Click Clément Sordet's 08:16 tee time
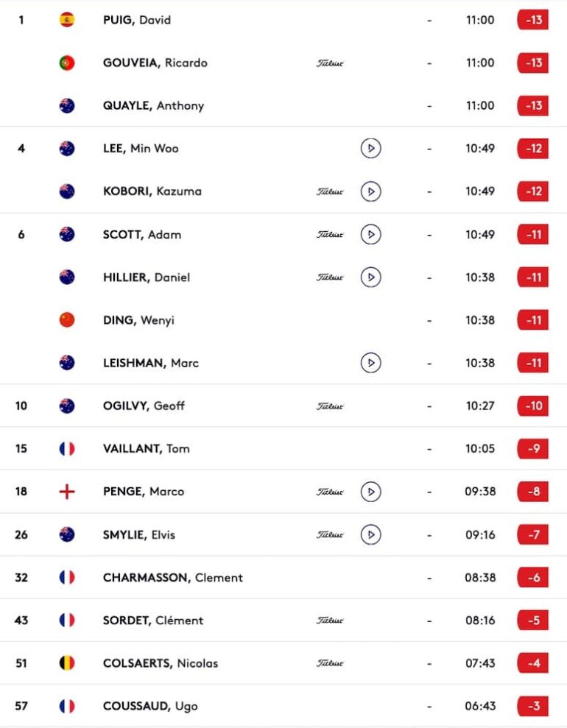567x728 pixels. coord(480,621)
